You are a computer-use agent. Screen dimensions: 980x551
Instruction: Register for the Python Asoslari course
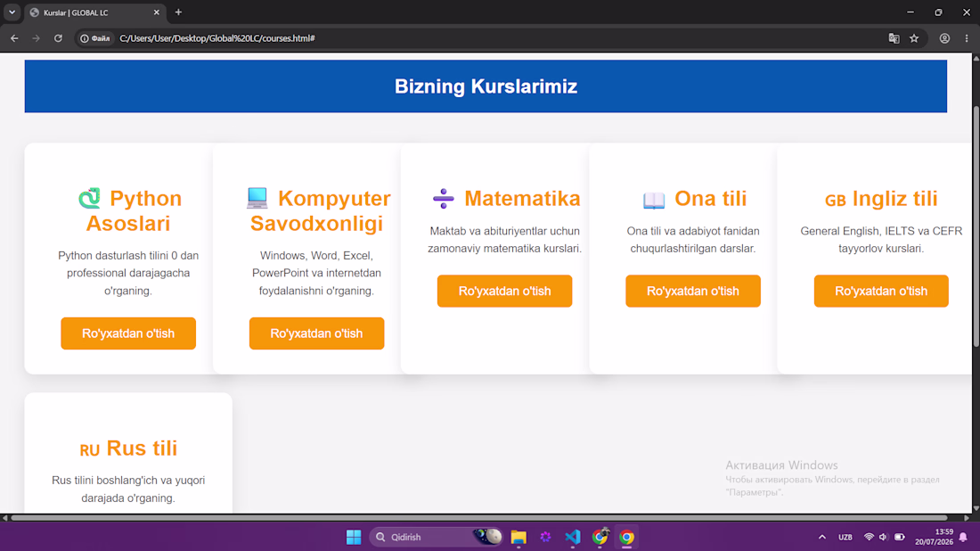tap(128, 333)
